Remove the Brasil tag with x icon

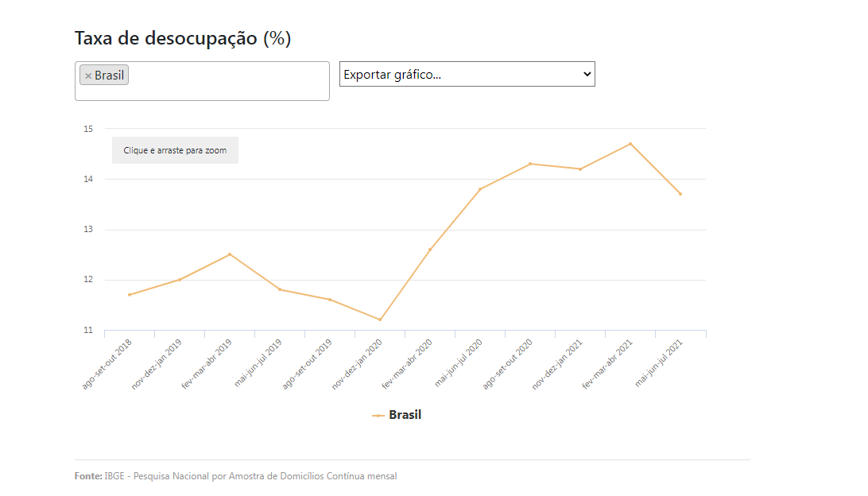pyautogui.click(x=88, y=76)
